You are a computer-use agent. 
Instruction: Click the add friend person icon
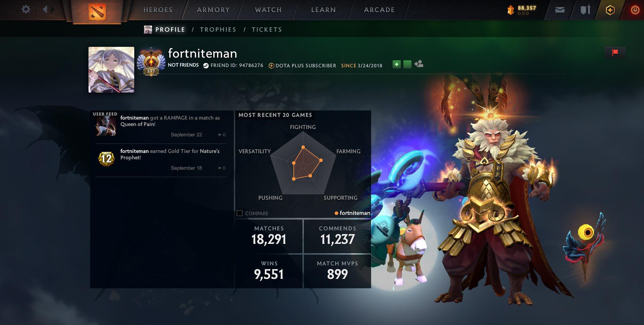tap(419, 64)
